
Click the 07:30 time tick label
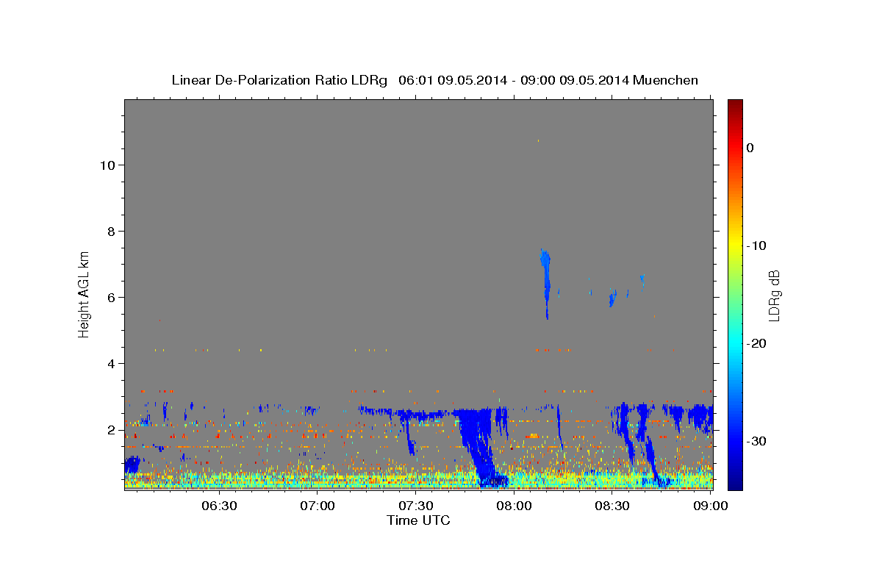(x=415, y=506)
